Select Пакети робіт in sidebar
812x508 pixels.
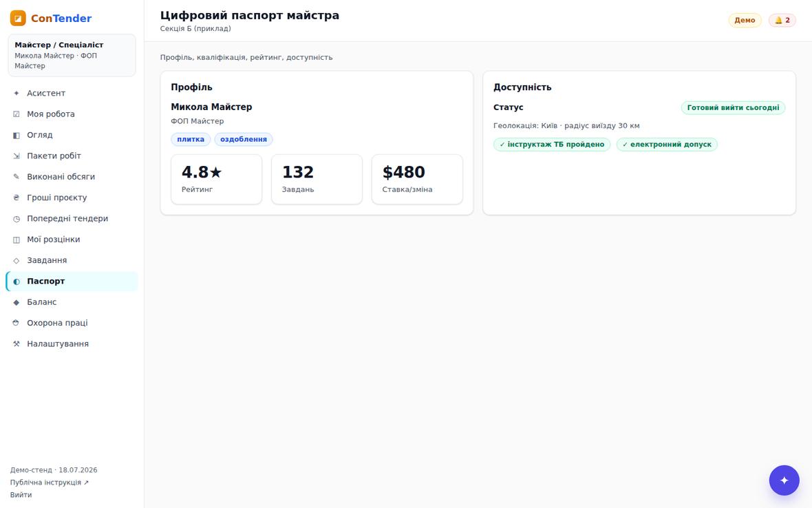72,156
